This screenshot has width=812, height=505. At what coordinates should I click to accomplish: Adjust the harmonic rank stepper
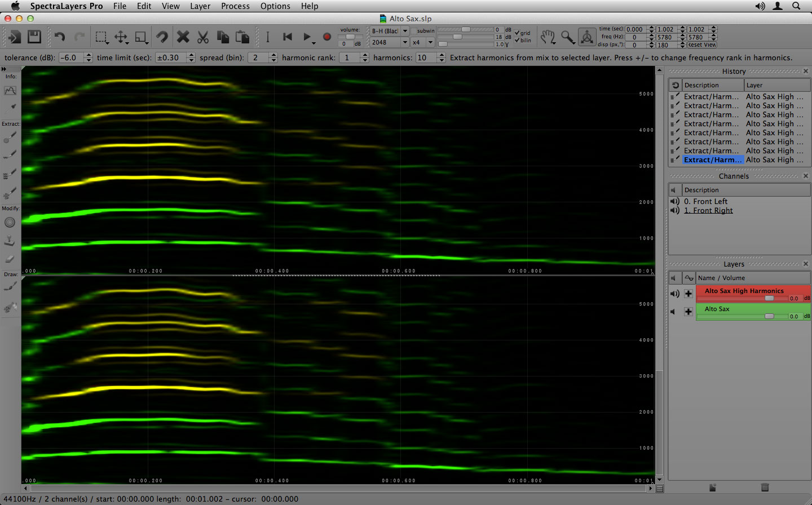click(x=365, y=57)
